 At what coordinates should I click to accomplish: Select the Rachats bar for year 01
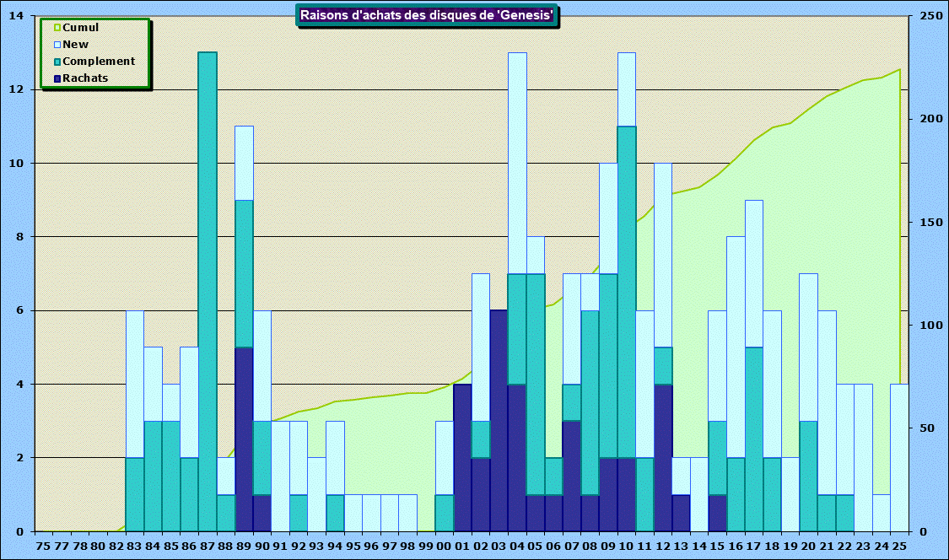462,458
